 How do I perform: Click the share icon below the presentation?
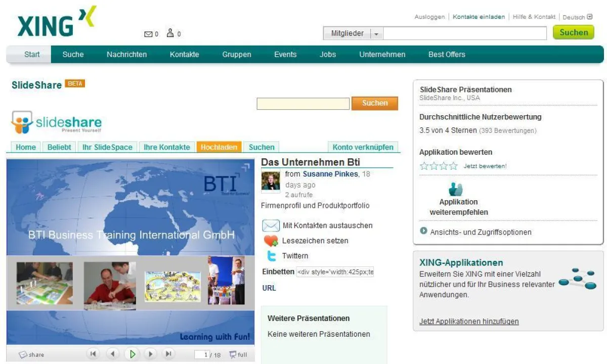pos(23,354)
